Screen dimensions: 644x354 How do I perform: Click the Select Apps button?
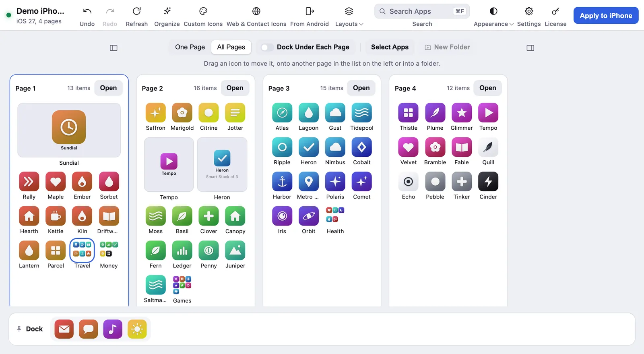coord(390,47)
